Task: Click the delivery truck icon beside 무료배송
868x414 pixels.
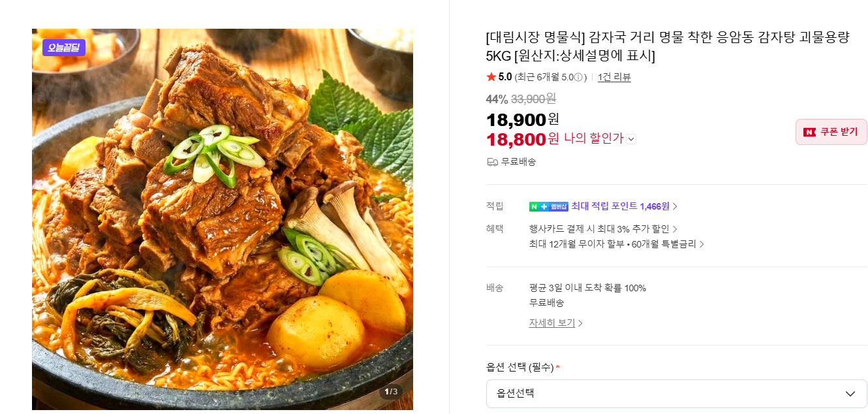Action: click(x=493, y=162)
